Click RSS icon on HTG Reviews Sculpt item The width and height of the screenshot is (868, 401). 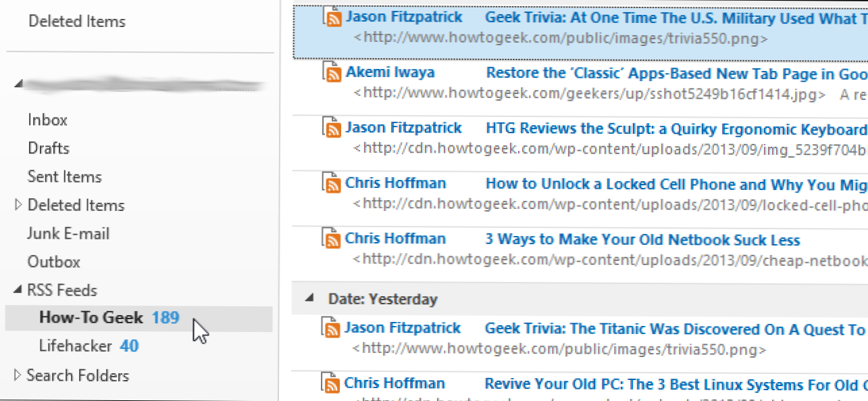click(332, 128)
